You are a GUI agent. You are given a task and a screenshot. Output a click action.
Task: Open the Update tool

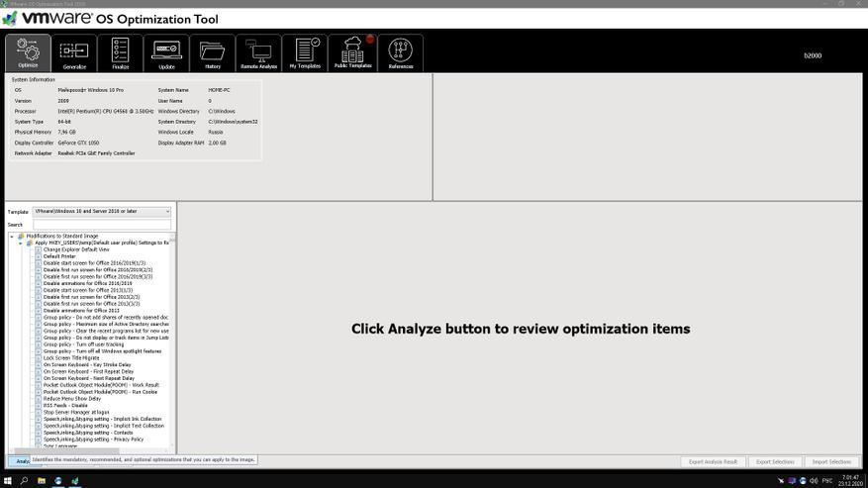click(x=166, y=53)
